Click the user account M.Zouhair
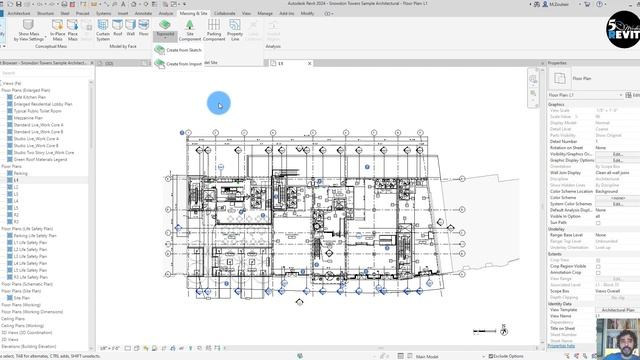This screenshot has width=640, height=360. pyautogui.click(x=555, y=4)
